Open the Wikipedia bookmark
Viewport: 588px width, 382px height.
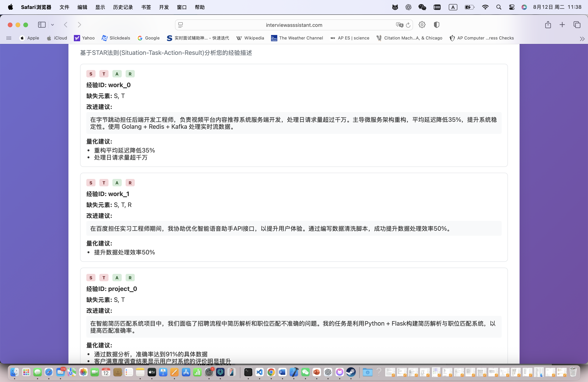point(250,38)
